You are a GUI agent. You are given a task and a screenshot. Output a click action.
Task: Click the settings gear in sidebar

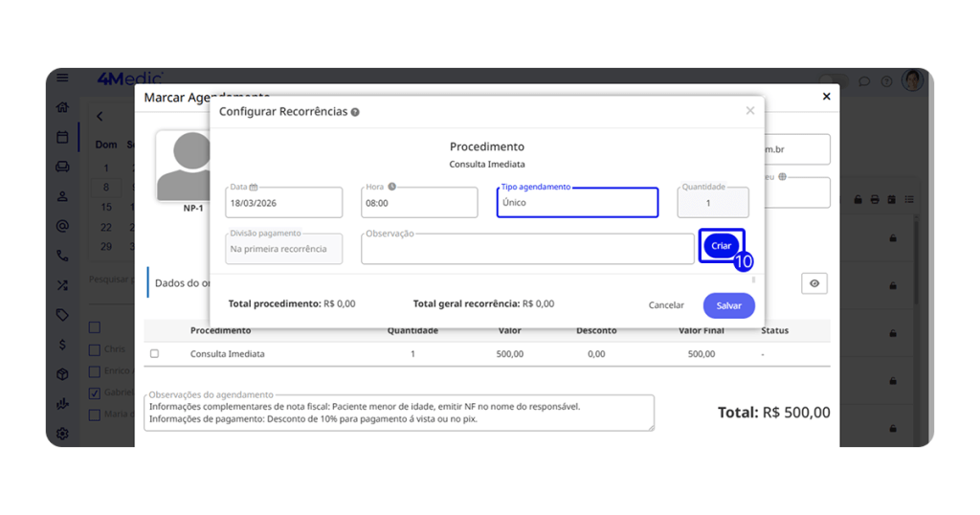click(x=62, y=434)
